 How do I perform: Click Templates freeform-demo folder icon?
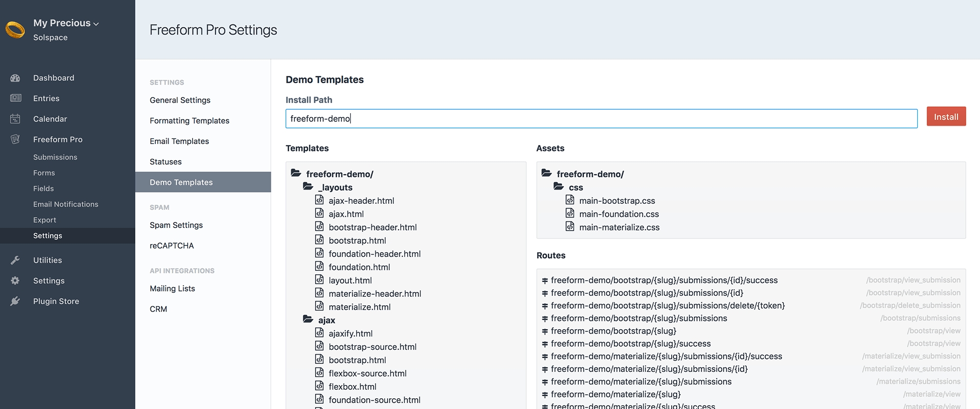(x=296, y=173)
